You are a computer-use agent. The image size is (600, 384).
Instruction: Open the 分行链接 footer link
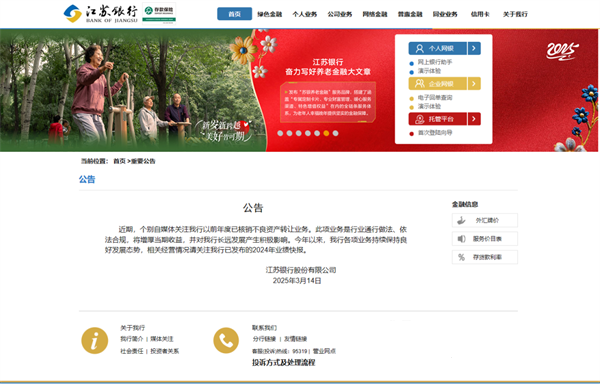click(264, 339)
